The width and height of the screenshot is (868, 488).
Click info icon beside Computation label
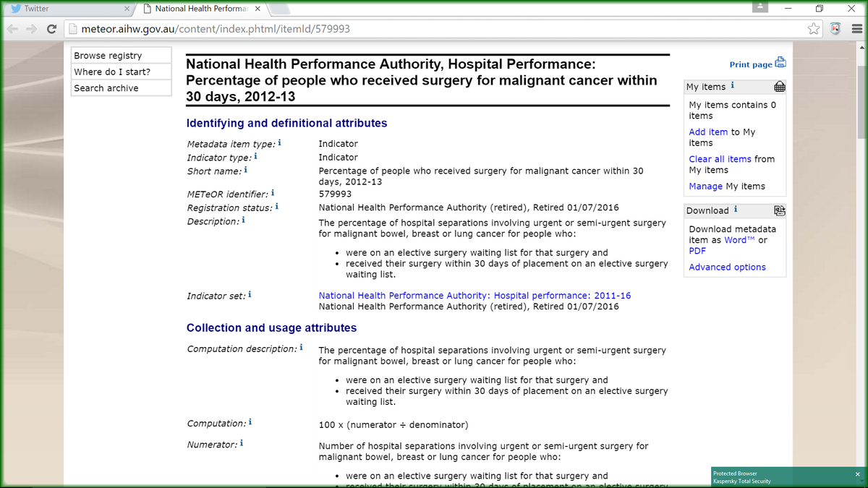click(250, 422)
